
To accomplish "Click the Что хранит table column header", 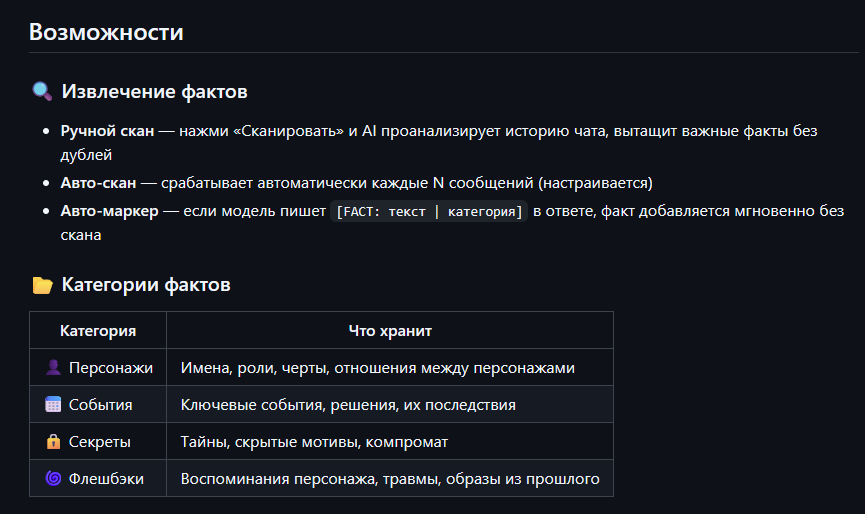I will (x=390, y=331).
